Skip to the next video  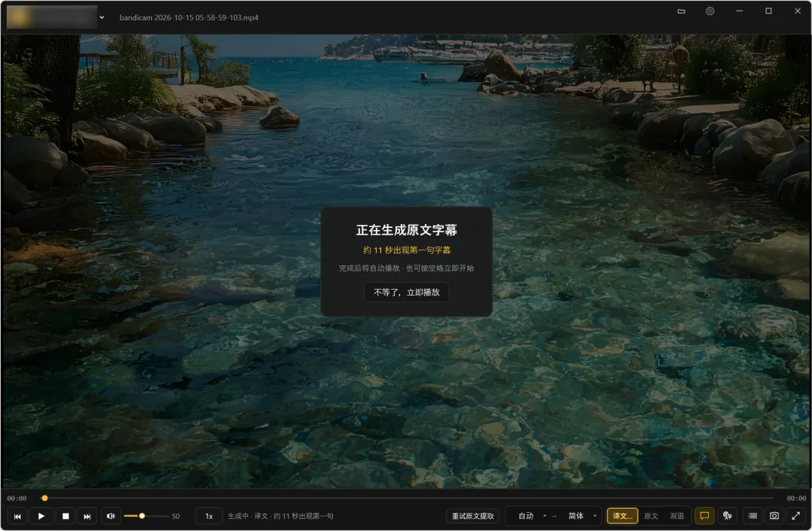(x=87, y=516)
